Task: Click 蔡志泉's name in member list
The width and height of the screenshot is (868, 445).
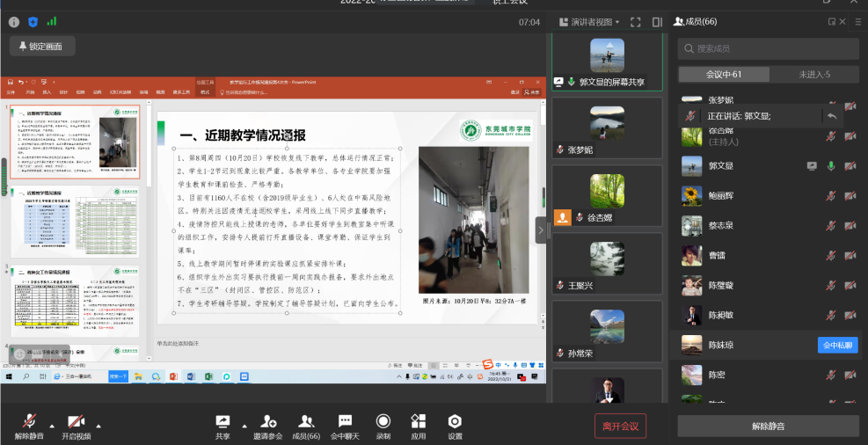Action: click(x=721, y=225)
